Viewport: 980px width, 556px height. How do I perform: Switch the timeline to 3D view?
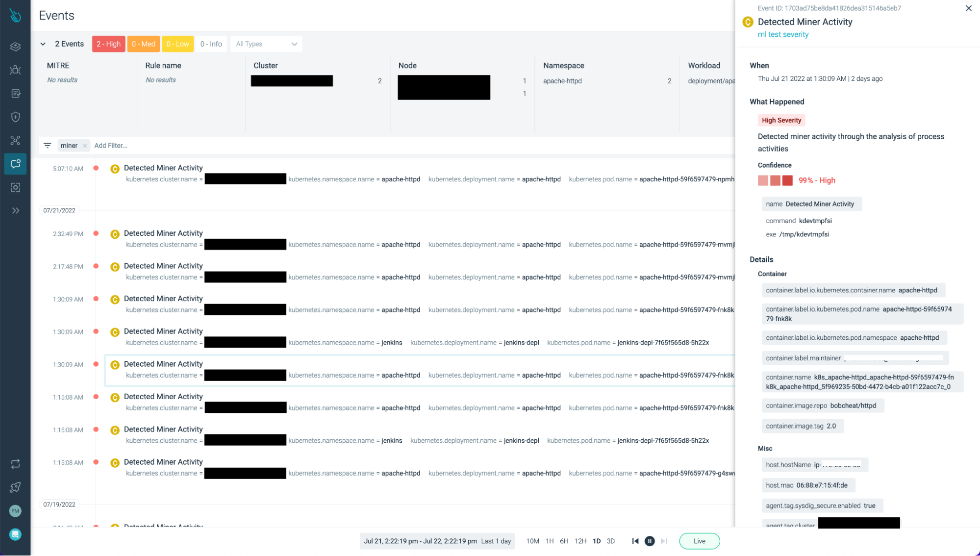click(x=611, y=541)
